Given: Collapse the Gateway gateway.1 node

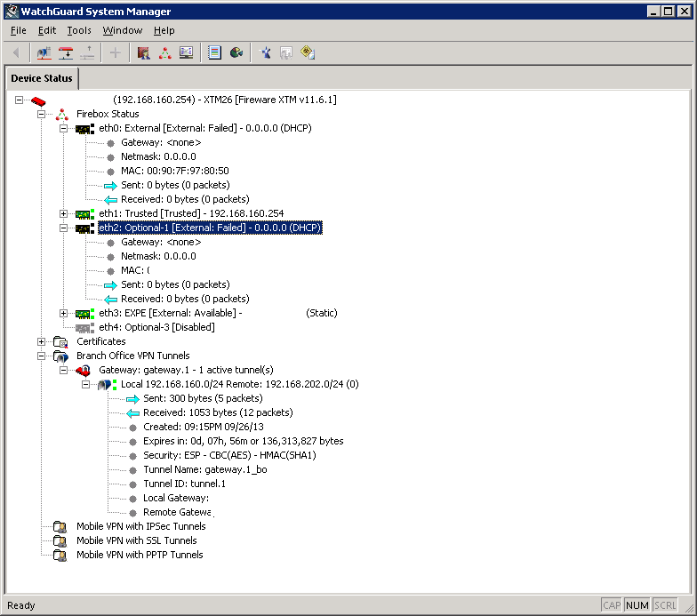Looking at the screenshot, I should (x=64, y=370).
